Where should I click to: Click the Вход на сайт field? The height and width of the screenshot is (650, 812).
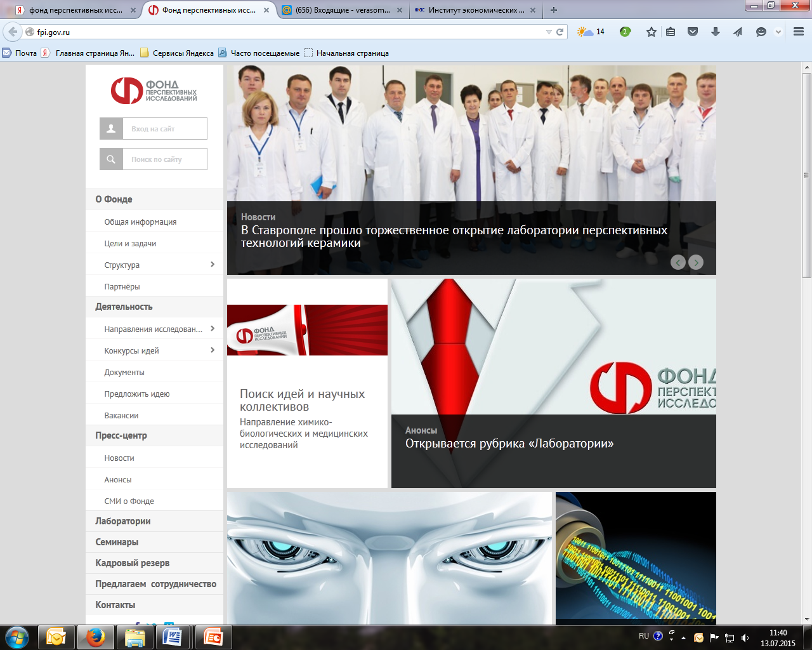tap(165, 128)
